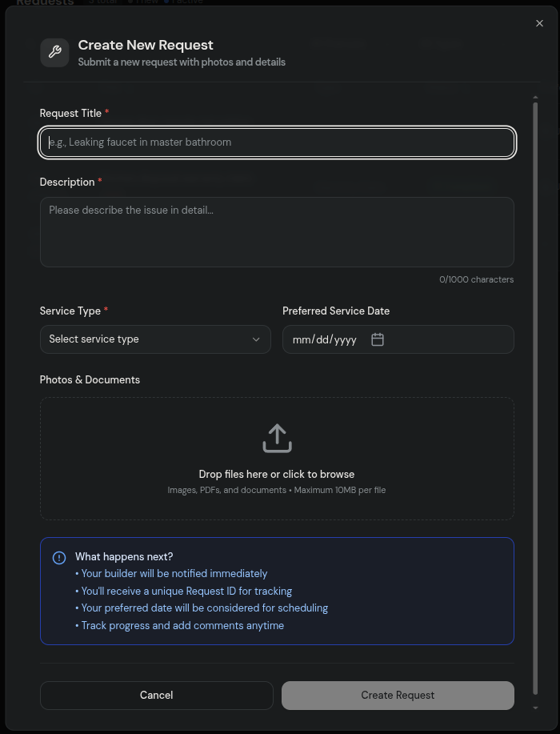The width and height of the screenshot is (560, 734).
Task: Click 'Drop files here or click to browse'
Action: click(x=277, y=474)
